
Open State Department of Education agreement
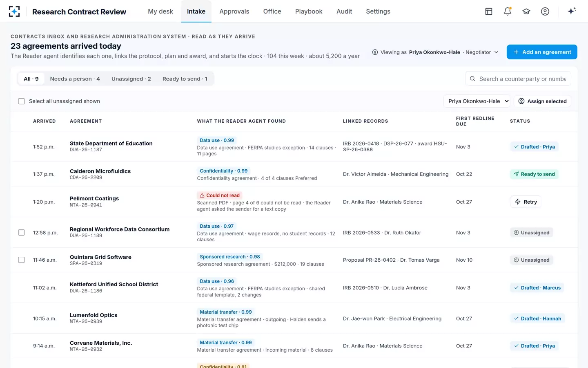click(x=111, y=144)
